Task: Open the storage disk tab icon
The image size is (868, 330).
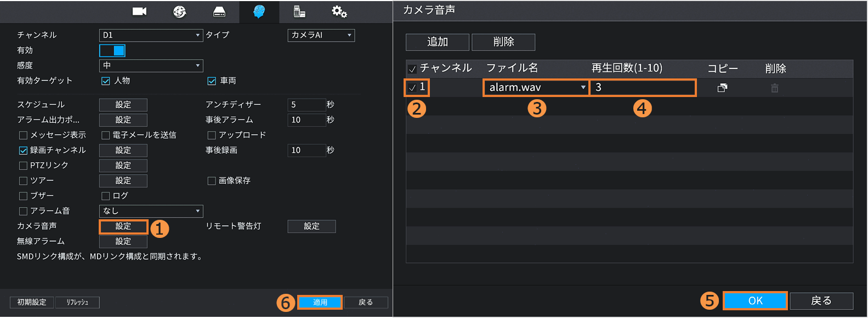Action: tap(219, 12)
